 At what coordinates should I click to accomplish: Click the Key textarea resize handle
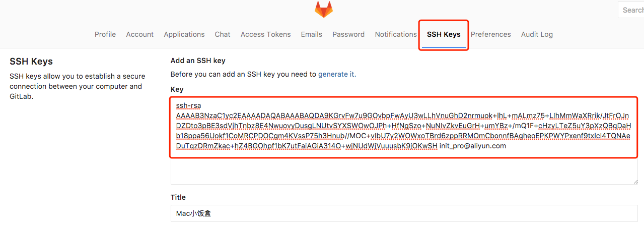[634, 181]
